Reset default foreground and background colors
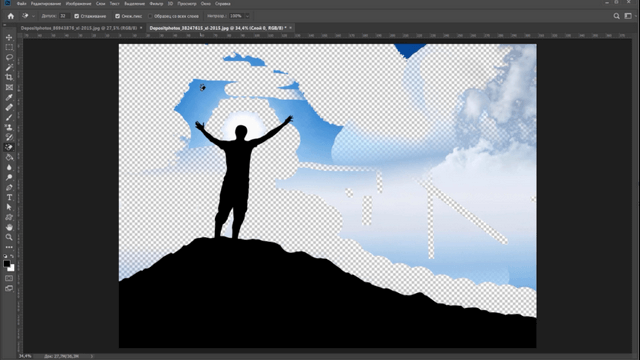The height and width of the screenshot is (360, 640). click(x=5, y=256)
